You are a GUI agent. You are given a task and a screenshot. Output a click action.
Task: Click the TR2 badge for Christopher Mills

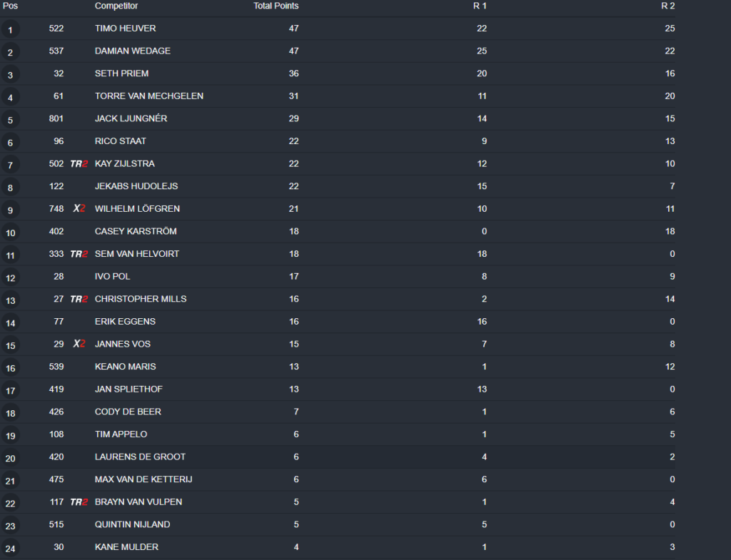79,299
